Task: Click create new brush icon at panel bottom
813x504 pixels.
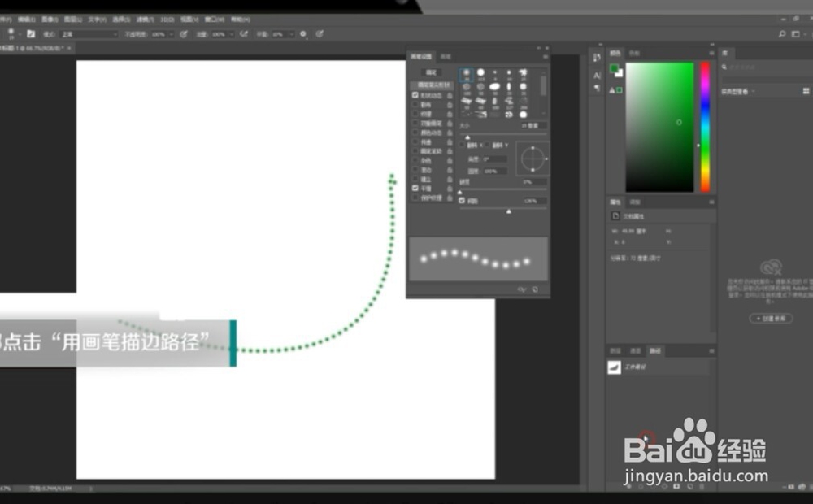Action: point(535,289)
